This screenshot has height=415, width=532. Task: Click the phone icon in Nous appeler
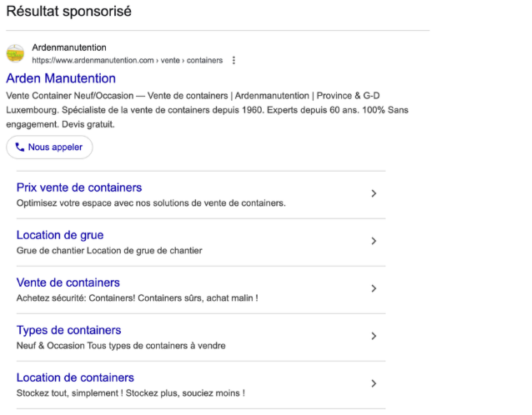20,147
